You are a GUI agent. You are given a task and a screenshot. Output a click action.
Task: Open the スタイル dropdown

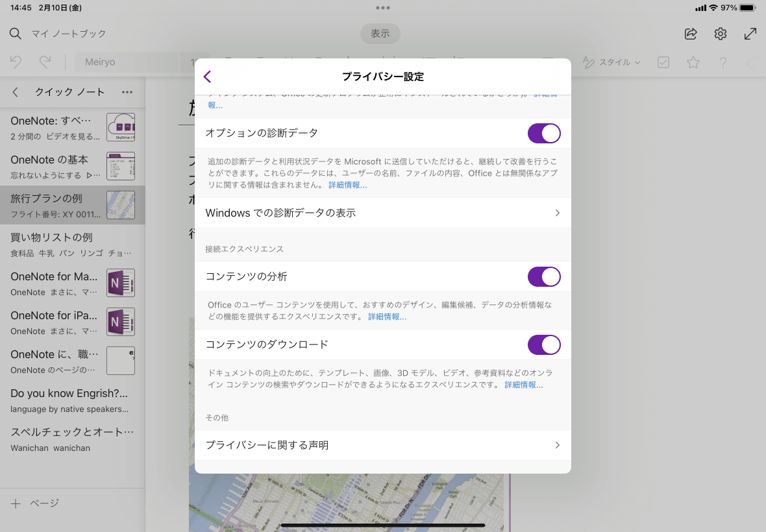[612, 62]
